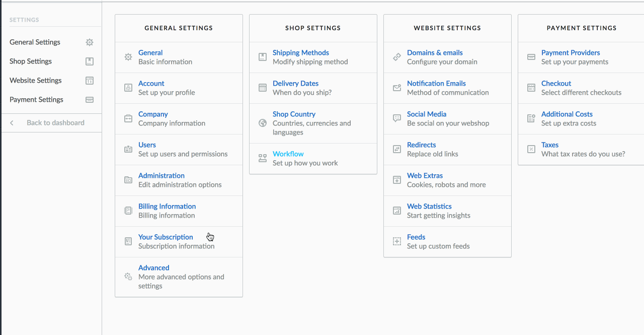This screenshot has height=335, width=644.
Task: Click the envelope icon next to Notification Emails
Action: click(x=397, y=88)
